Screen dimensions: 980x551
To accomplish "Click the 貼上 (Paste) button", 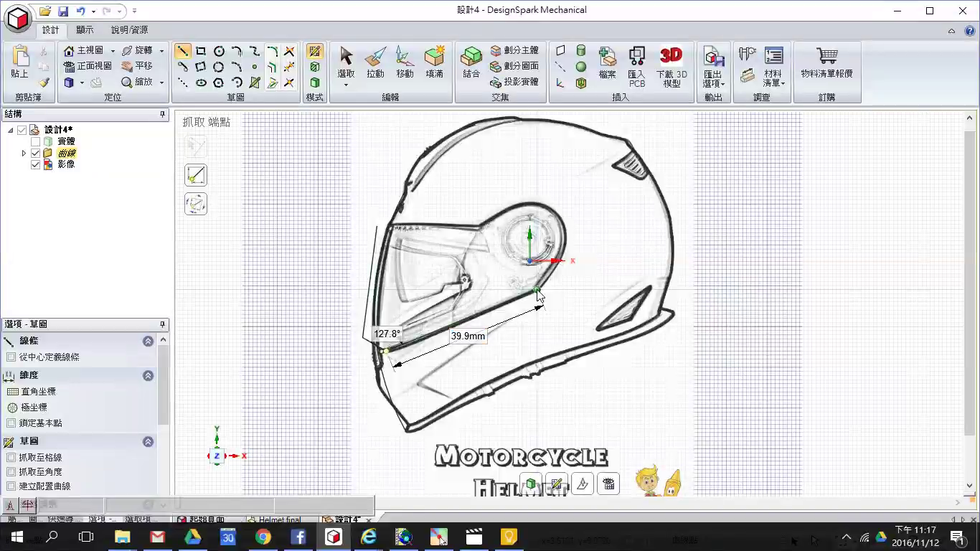I will pyautogui.click(x=19, y=62).
